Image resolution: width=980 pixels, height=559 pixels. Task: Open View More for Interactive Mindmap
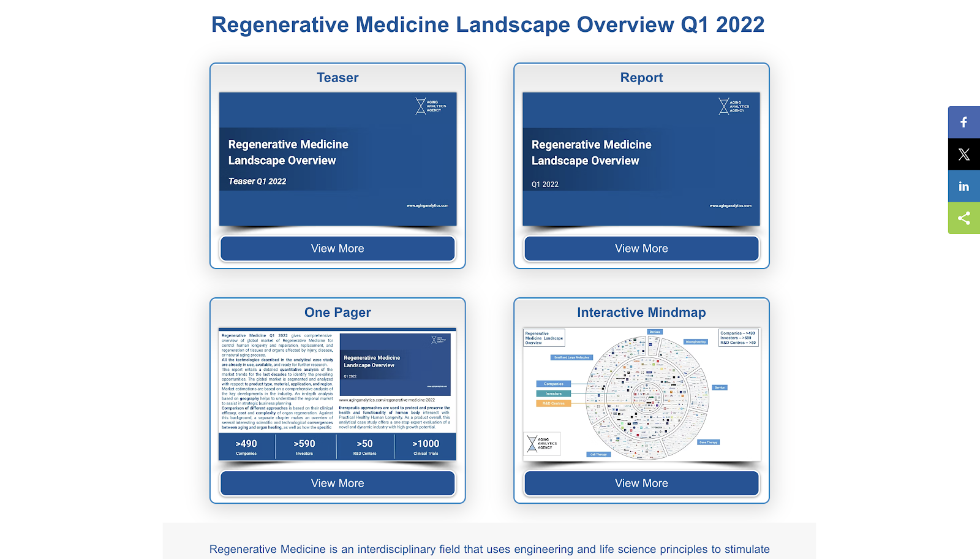(641, 483)
